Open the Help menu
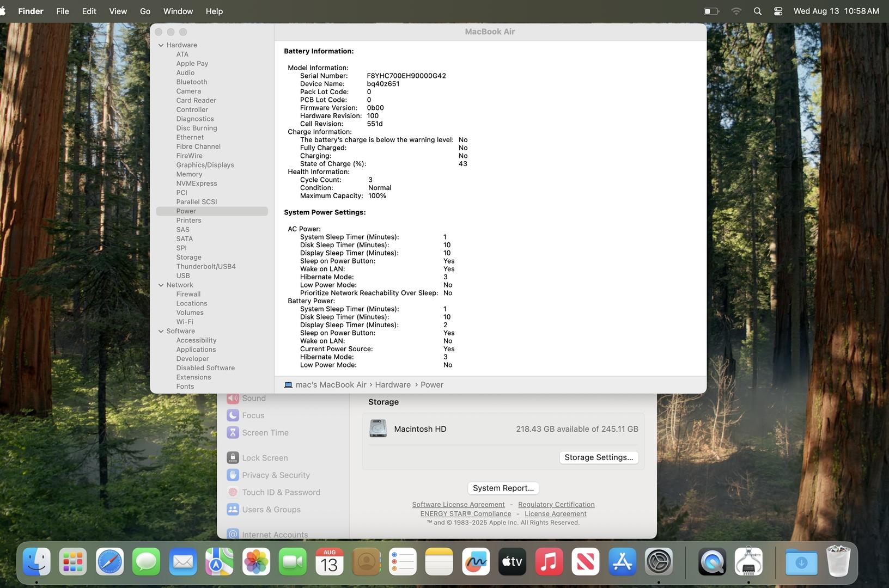Screen dimensions: 889x588 pos(214,11)
